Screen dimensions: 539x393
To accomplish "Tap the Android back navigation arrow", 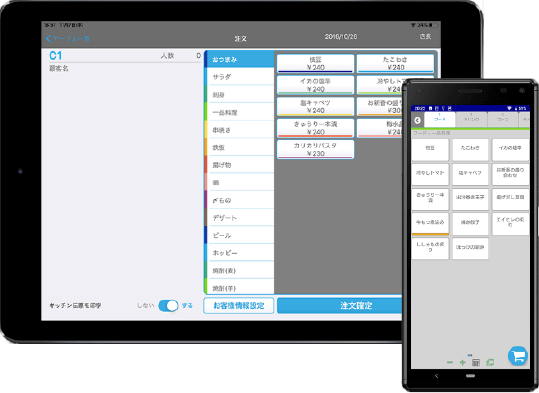I will pos(437,376).
